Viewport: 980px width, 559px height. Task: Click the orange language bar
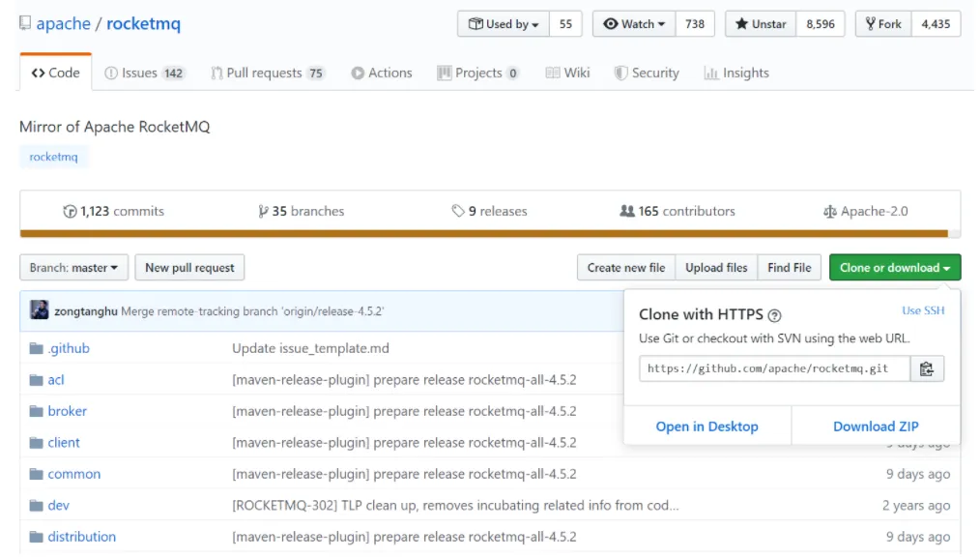click(x=484, y=234)
